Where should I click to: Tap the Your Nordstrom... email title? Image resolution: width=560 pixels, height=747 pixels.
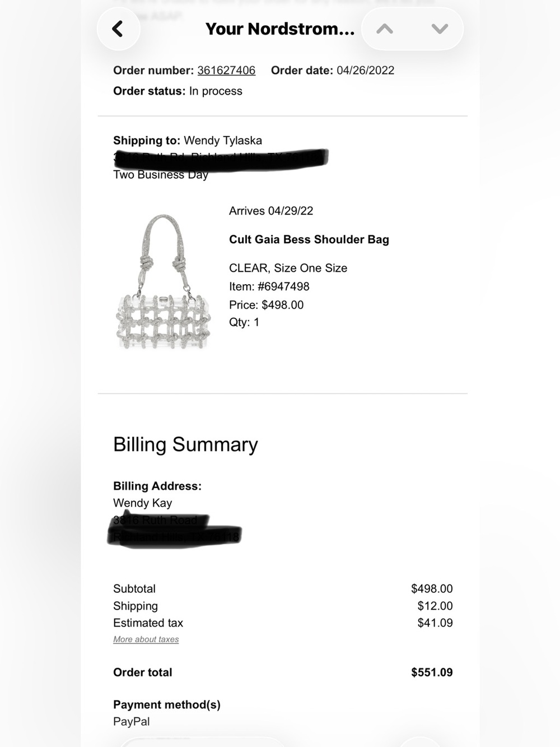(280, 29)
